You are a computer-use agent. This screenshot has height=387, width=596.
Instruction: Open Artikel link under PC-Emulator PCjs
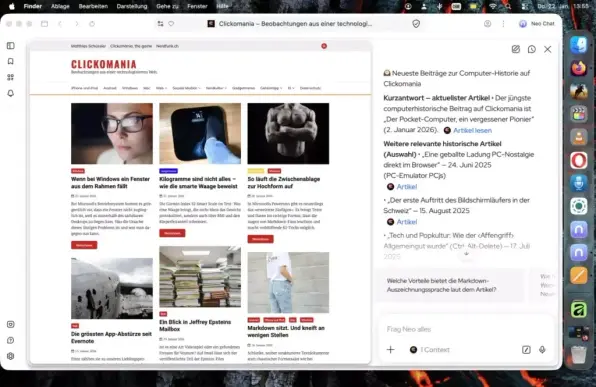[407, 187]
